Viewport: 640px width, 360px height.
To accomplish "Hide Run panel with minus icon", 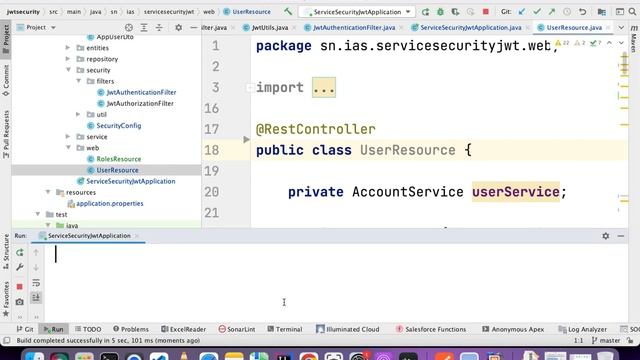I will point(621,236).
